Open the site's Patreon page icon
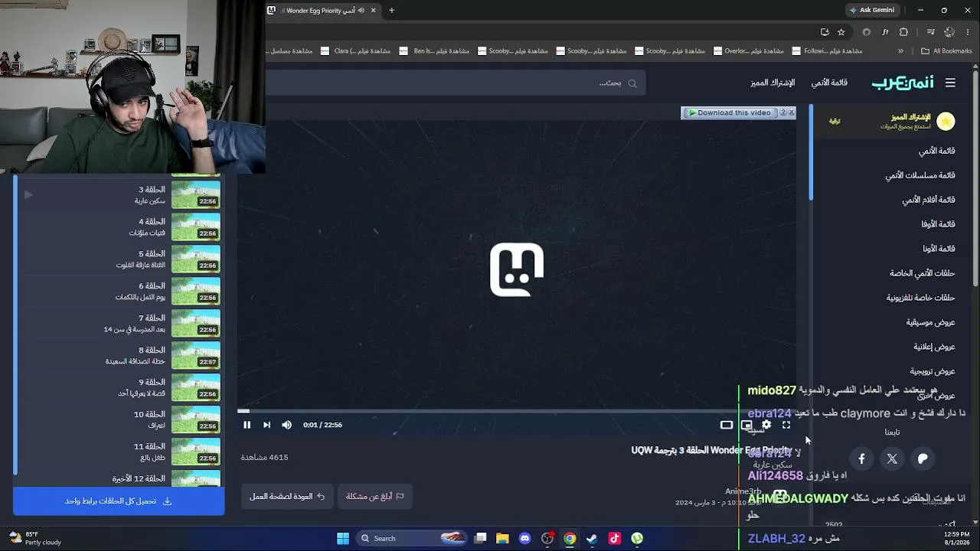This screenshot has width=980, height=551. click(x=923, y=458)
